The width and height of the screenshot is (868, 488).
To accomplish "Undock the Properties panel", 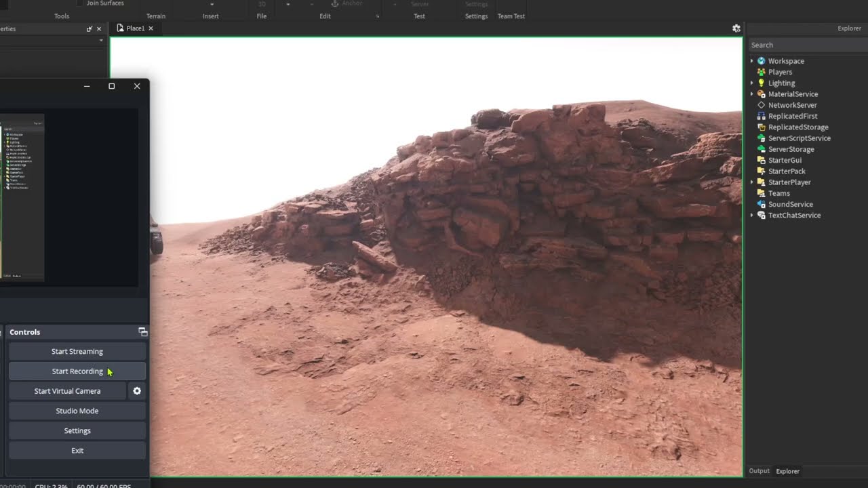I will tap(89, 29).
